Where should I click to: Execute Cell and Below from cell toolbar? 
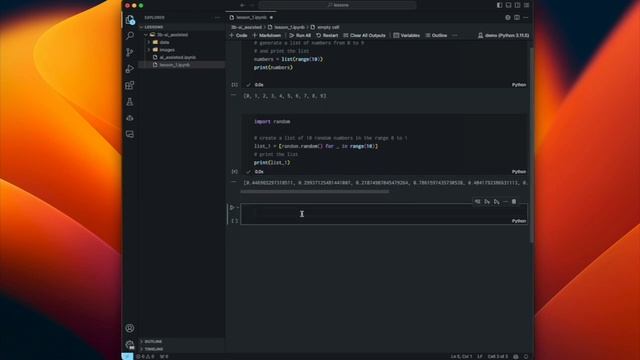pos(496,202)
